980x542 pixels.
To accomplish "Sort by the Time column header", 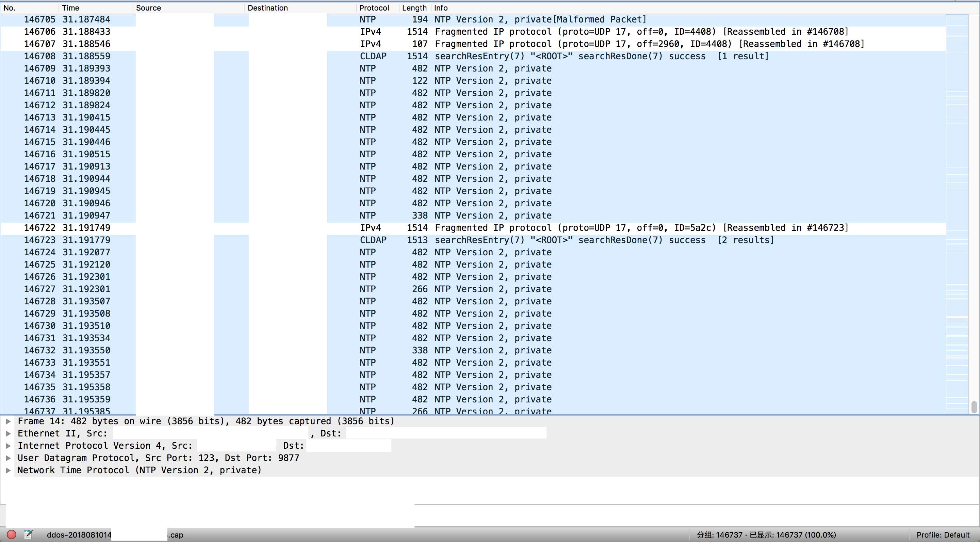I will pyautogui.click(x=96, y=7).
